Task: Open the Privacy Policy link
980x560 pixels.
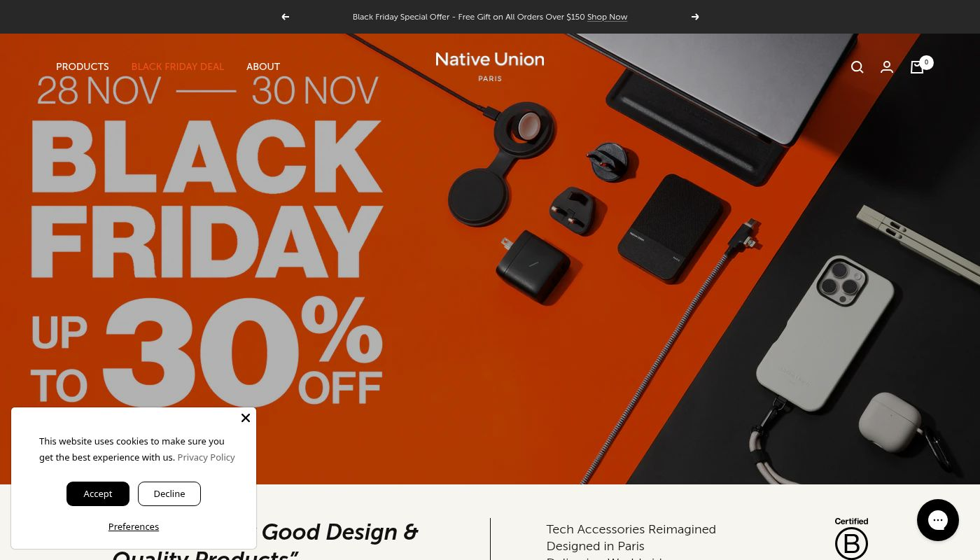Action: click(206, 457)
